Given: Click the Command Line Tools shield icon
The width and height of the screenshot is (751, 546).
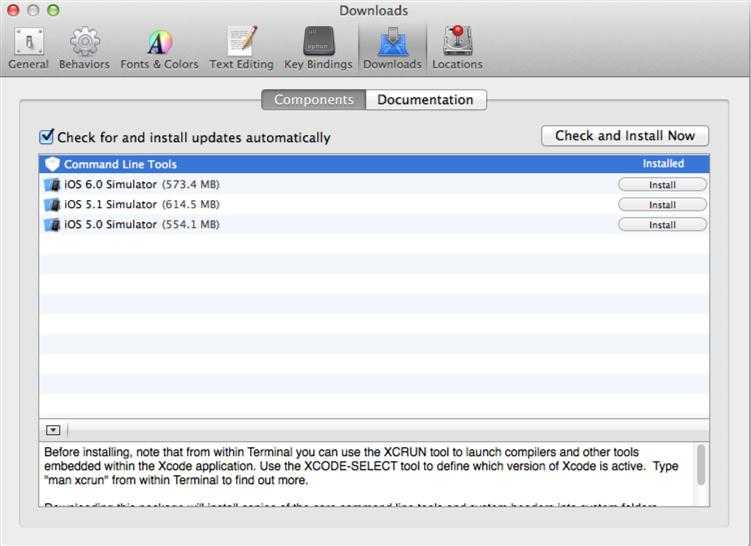Looking at the screenshot, I should [52, 164].
